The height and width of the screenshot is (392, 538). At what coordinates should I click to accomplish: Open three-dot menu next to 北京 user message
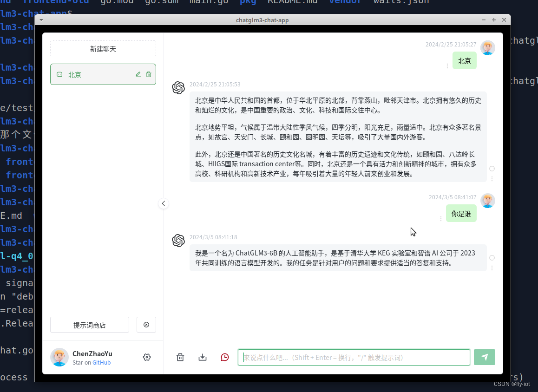(x=447, y=66)
